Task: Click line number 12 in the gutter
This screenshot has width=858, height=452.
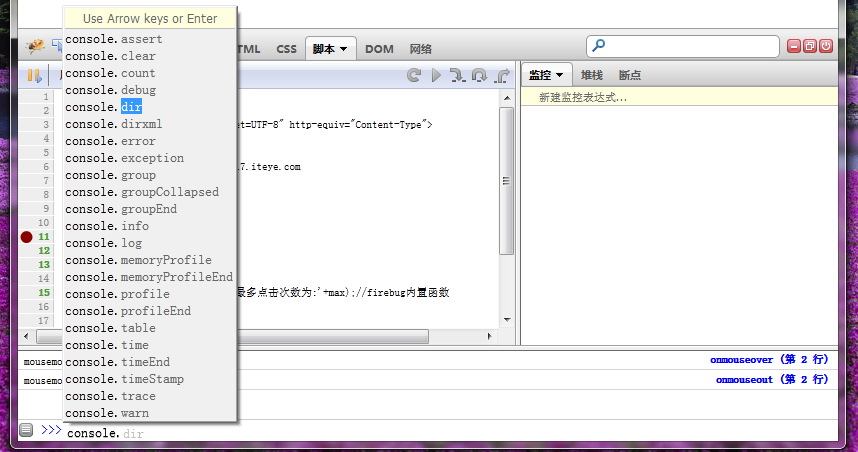Action: pyautogui.click(x=44, y=251)
